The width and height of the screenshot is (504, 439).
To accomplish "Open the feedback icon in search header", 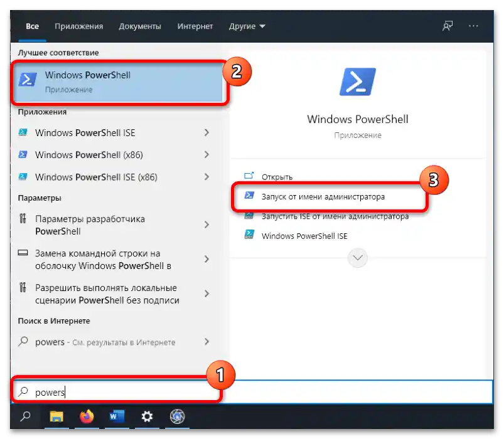I will coord(448,26).
